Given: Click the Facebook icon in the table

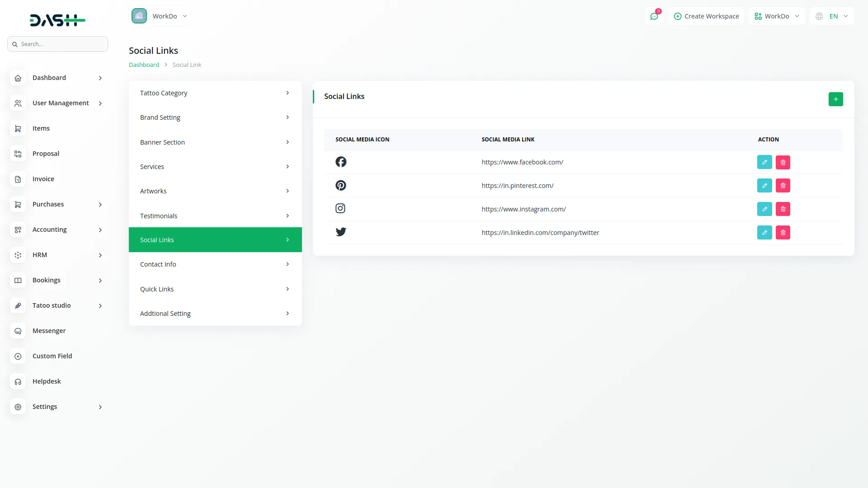Looking at the screenshot, I should coord(341,162).
